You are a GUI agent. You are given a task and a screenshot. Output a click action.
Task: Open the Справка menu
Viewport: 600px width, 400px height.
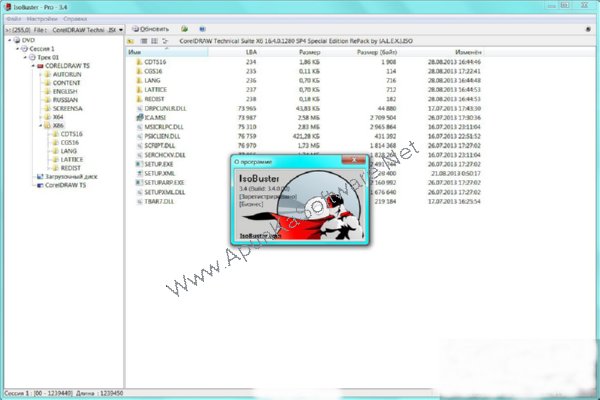tap(75, 19)
